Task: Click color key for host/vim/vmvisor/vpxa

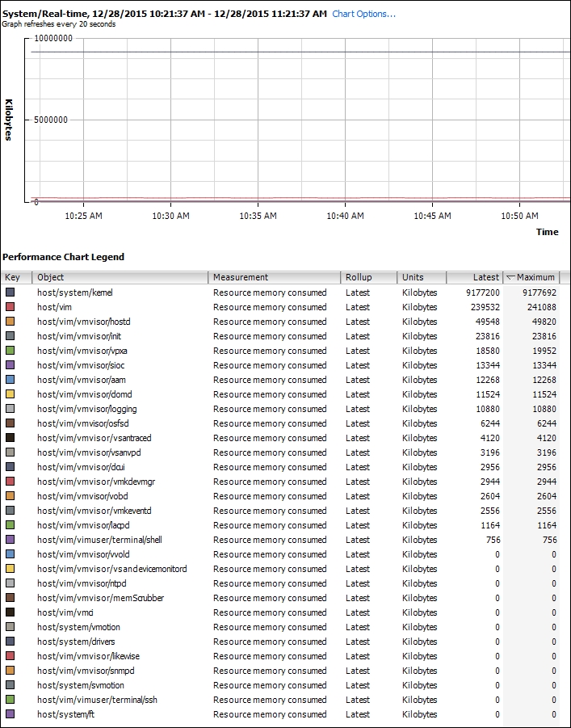Action: coord(10,351)
